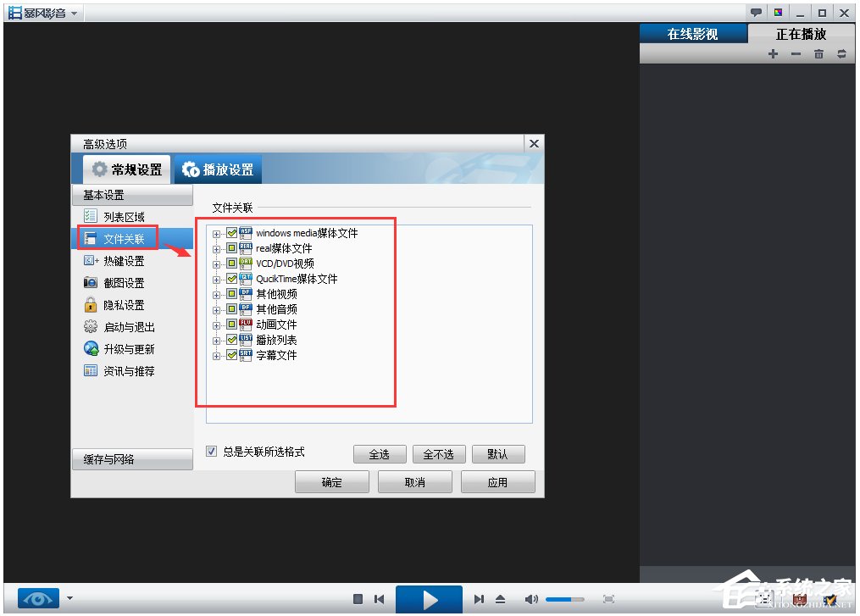The width and height of the screenshot is (860, 616).
Task: Open the 列表区域 settings item
Action: pos(132,217)
